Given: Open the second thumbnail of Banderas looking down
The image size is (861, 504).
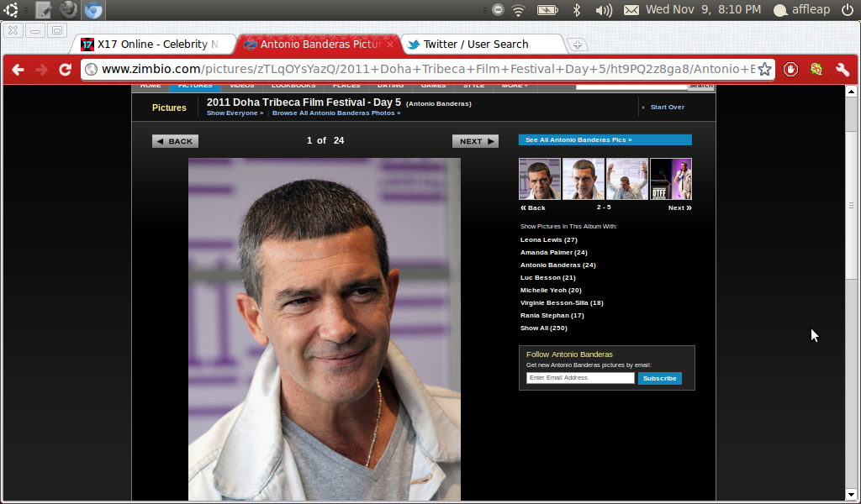Looking at the screenshot, I should point(584,179).
